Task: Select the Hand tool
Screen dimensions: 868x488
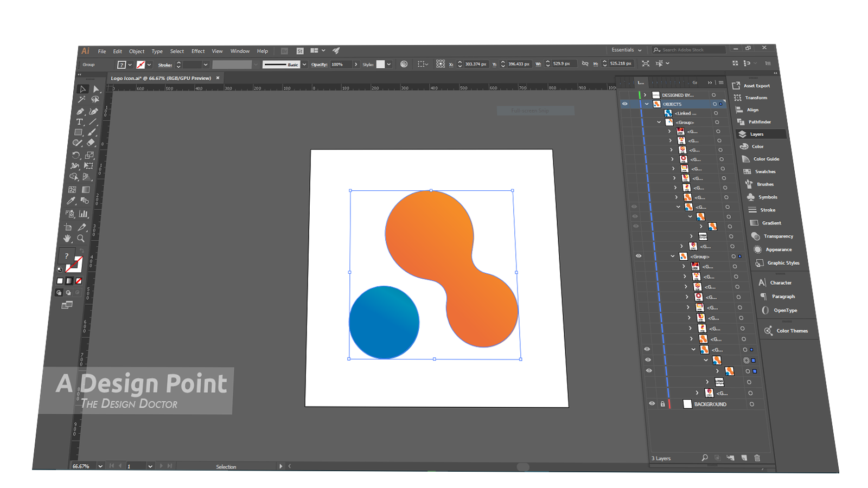Action: [67, 239]
